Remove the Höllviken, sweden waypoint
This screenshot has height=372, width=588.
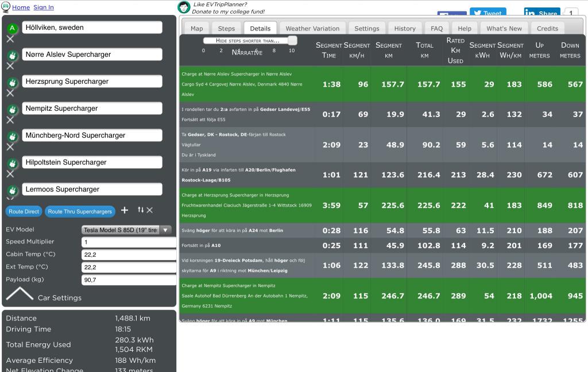10,39
